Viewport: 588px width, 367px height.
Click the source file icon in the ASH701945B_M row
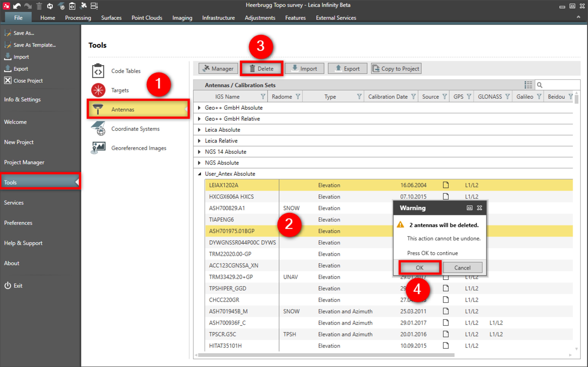[x=446, y=311]
